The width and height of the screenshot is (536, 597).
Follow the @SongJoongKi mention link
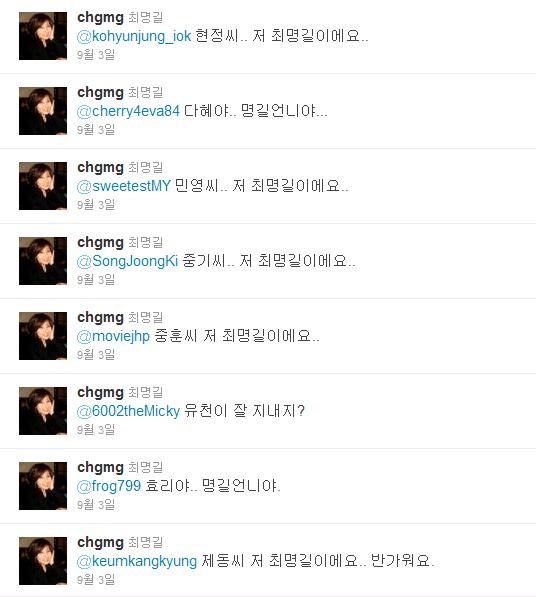pos(127,261)
